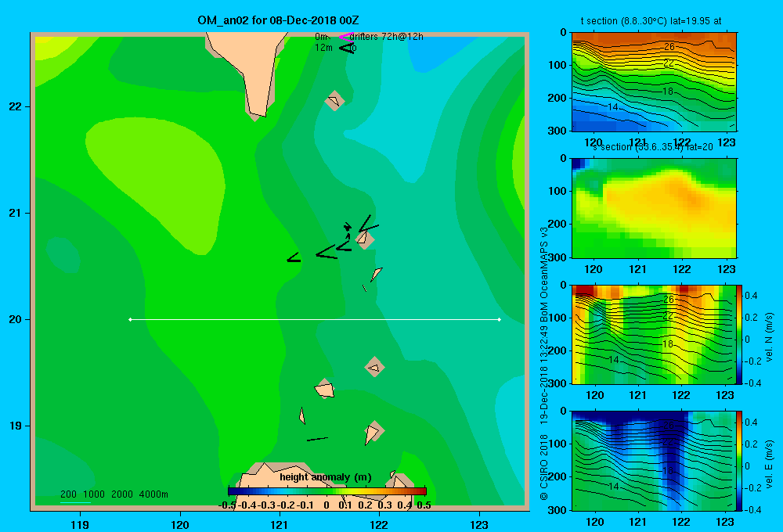Open the vel. N velocity section plot
Viewport: 783px width, 532px height.
tap(654, 334)
